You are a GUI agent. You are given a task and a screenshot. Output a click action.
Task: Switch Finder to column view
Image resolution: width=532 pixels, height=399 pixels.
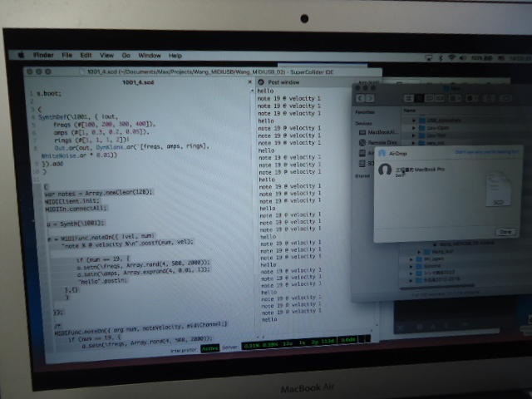click(x=429, y=98)
